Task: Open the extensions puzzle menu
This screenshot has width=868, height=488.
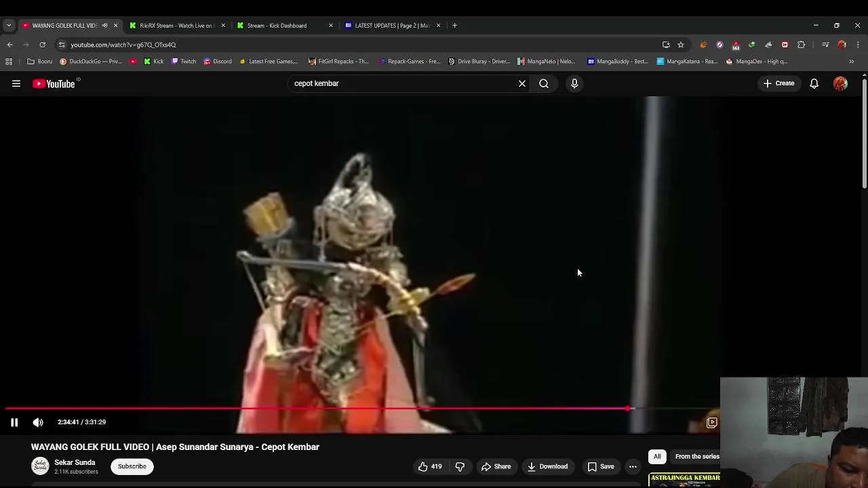Action: pyautogui.click(x=802, y=45)
